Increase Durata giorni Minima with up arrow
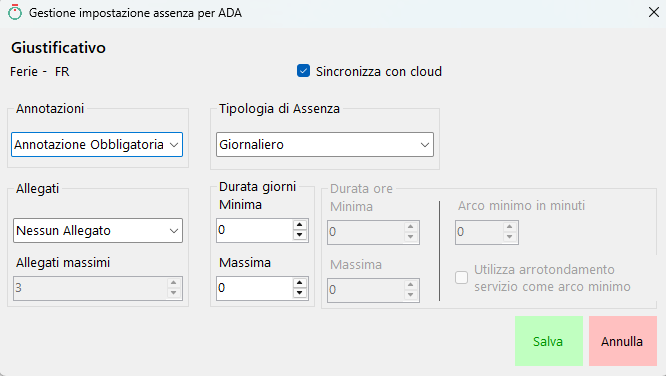 300,225
